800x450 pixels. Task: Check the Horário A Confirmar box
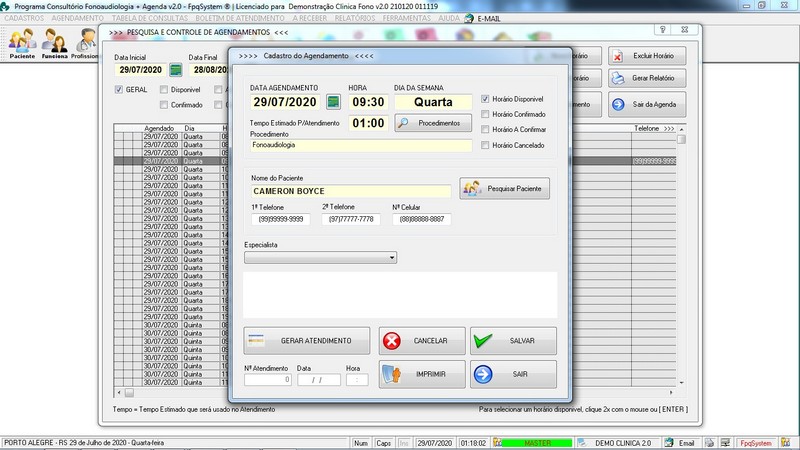(485, 130)
